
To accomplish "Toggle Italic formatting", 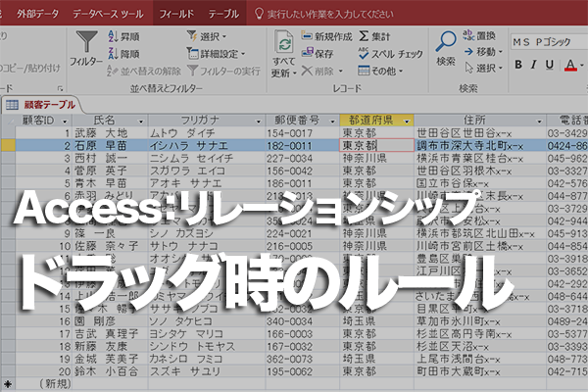I will click(x=533, y=65).
